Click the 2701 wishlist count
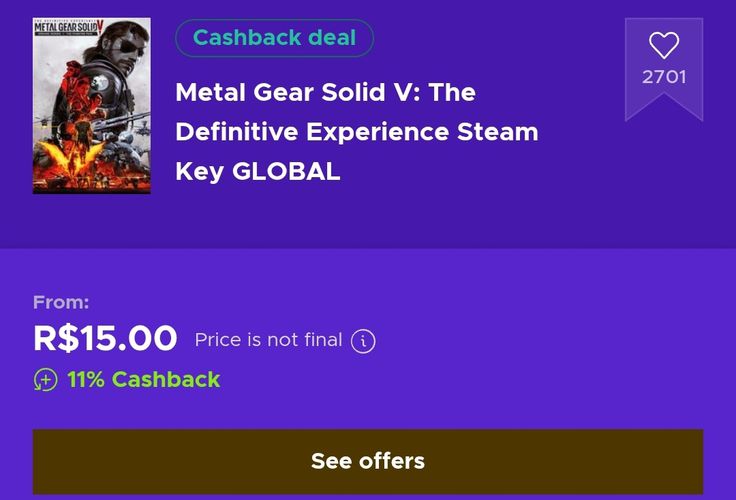 tap(664, 77)
